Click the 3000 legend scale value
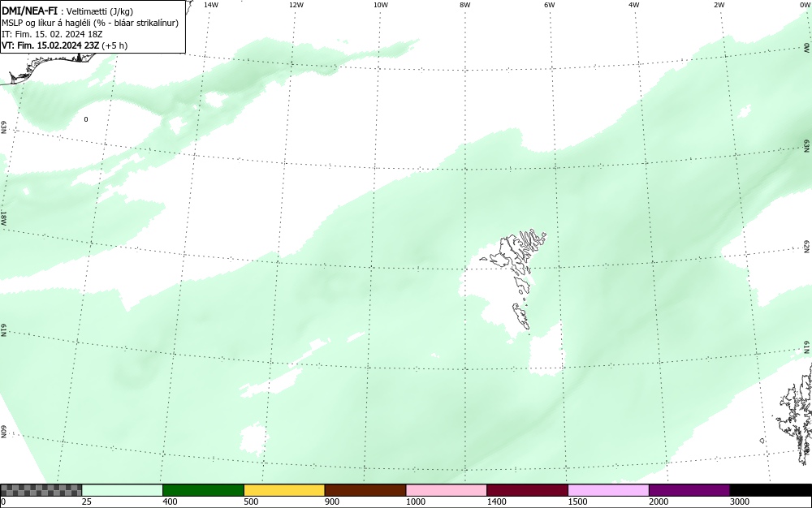The image size is (812, 508). click(740, 502)
